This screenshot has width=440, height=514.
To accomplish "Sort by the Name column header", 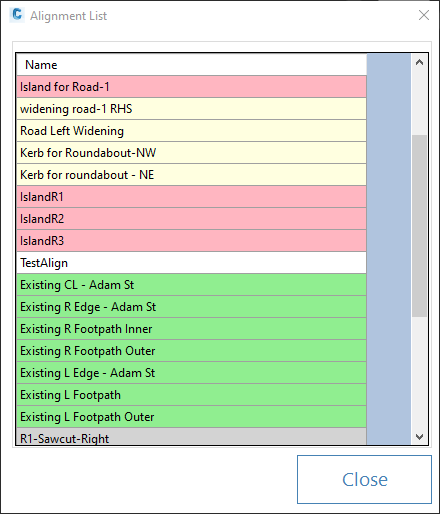I will pos(192,65).
